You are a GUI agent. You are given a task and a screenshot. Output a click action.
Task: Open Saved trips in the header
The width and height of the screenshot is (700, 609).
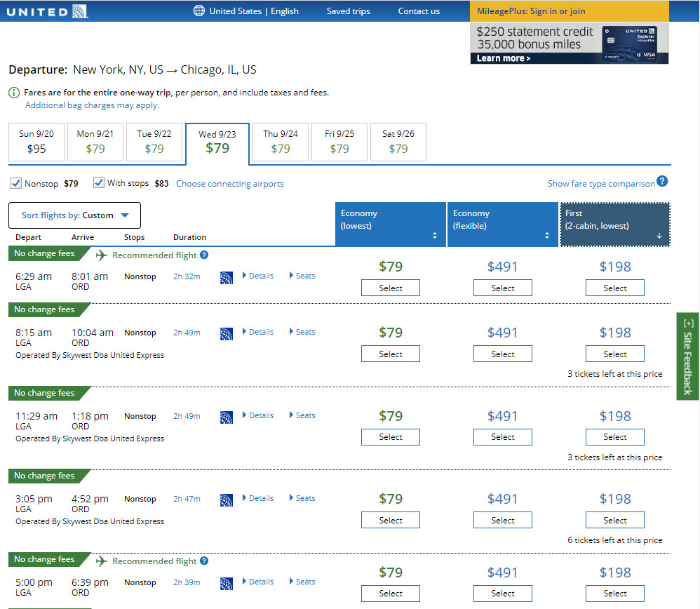(x=348, y=11)
